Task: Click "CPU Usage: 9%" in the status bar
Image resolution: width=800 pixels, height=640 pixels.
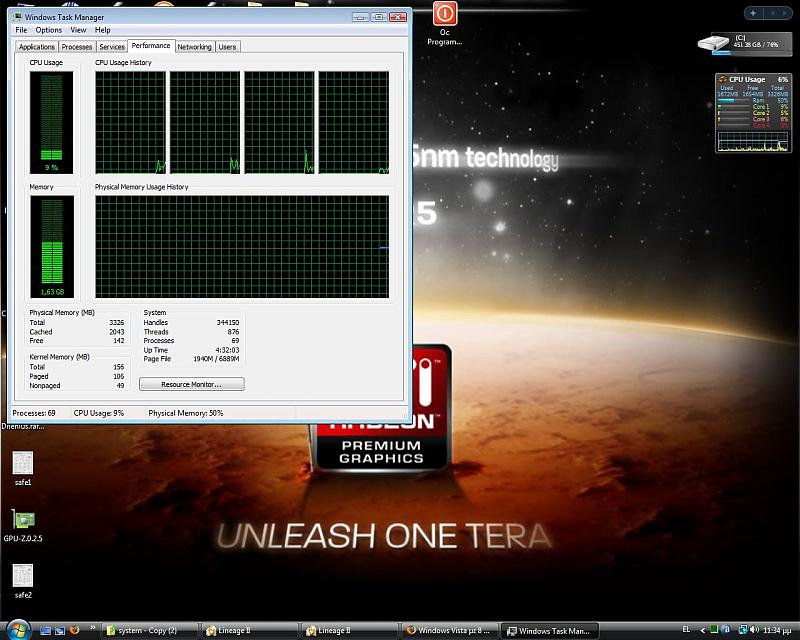Action: coord(99,413)
